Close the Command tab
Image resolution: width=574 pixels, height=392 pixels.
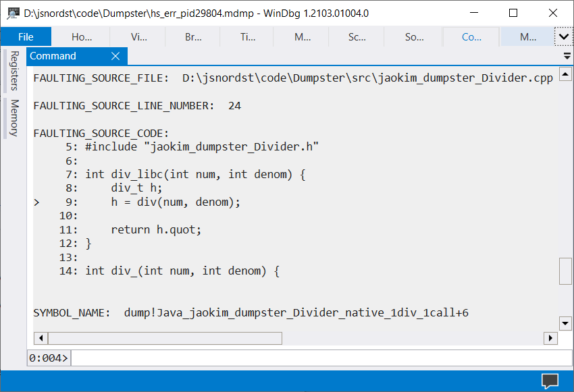pos(115,56)
